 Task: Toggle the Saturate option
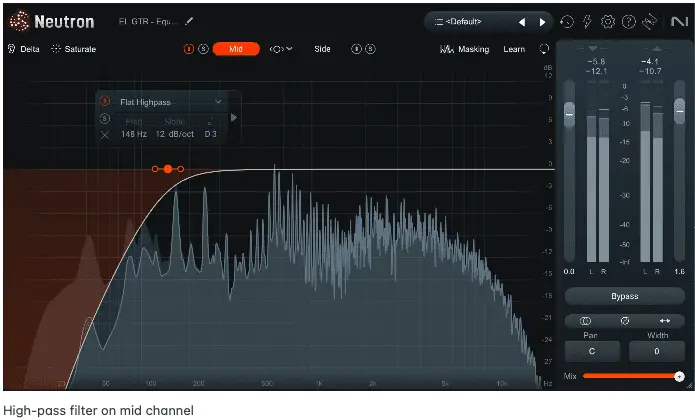click(x=74, y=49)
